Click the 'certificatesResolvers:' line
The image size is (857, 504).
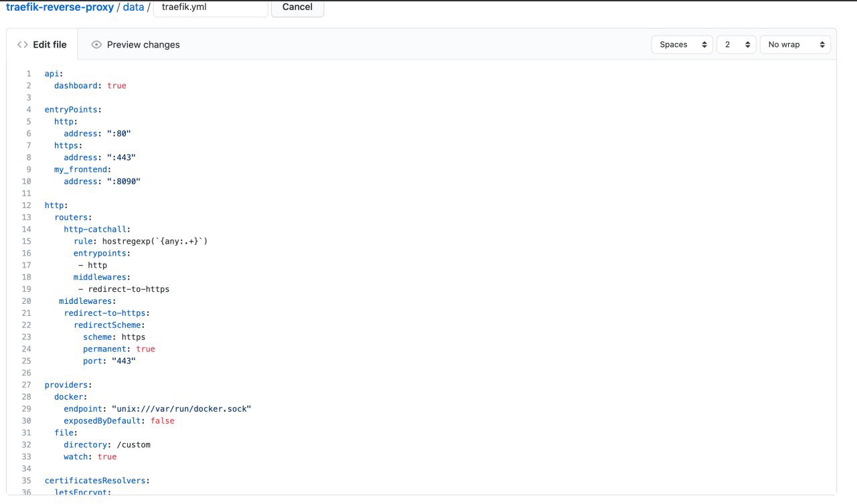coord(97,481)
